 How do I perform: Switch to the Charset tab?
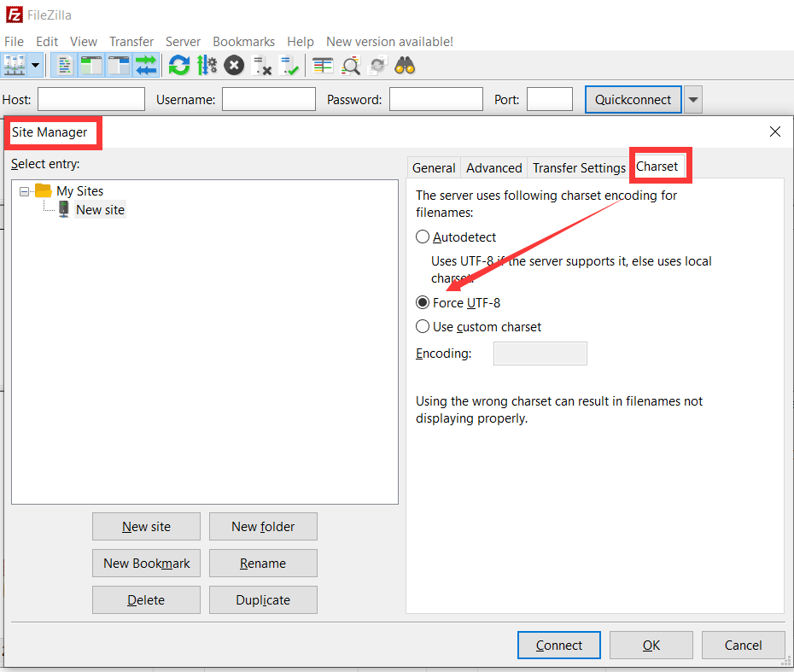pos(657,167)
